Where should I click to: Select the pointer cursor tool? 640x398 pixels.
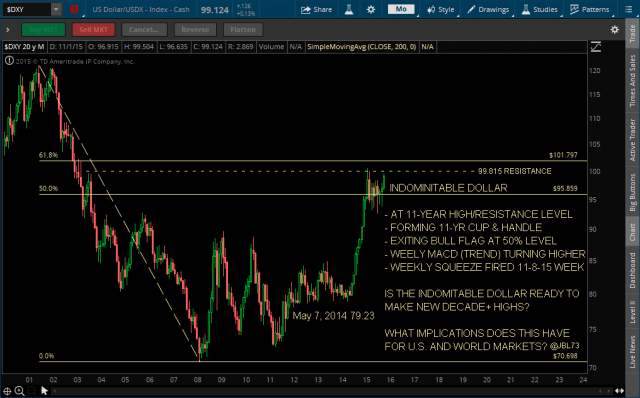pos(44,391)
